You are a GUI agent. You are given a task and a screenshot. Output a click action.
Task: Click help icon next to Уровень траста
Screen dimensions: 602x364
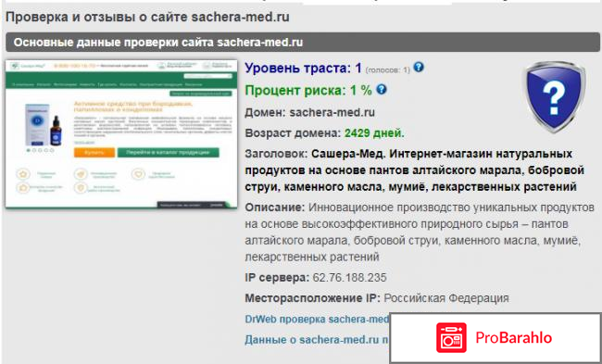point(419,68)
